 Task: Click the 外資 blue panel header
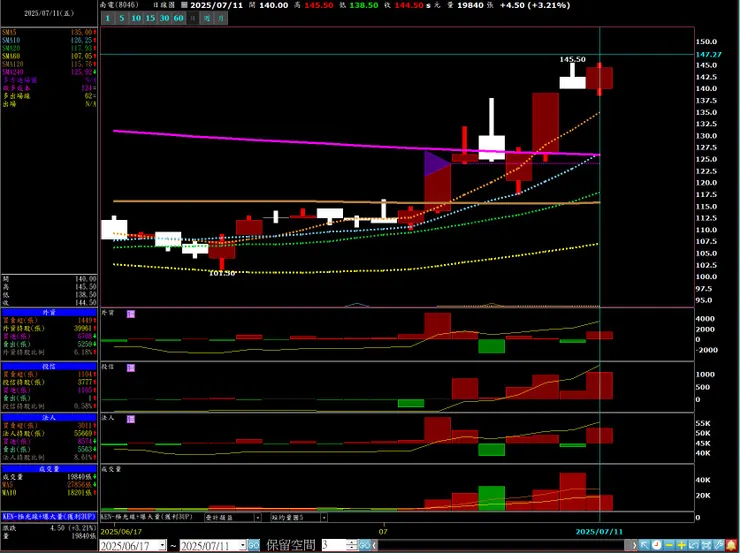(x=49, y=312)
